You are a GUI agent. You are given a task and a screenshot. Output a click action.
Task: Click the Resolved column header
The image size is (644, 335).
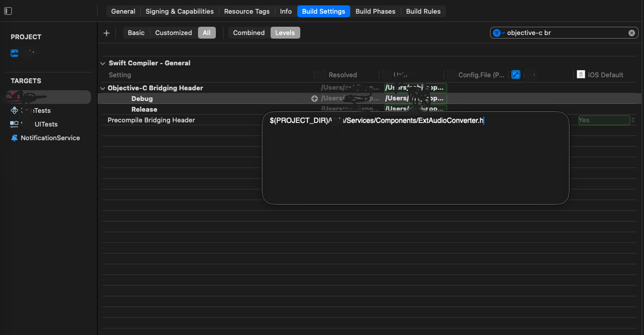pos(343,75)
